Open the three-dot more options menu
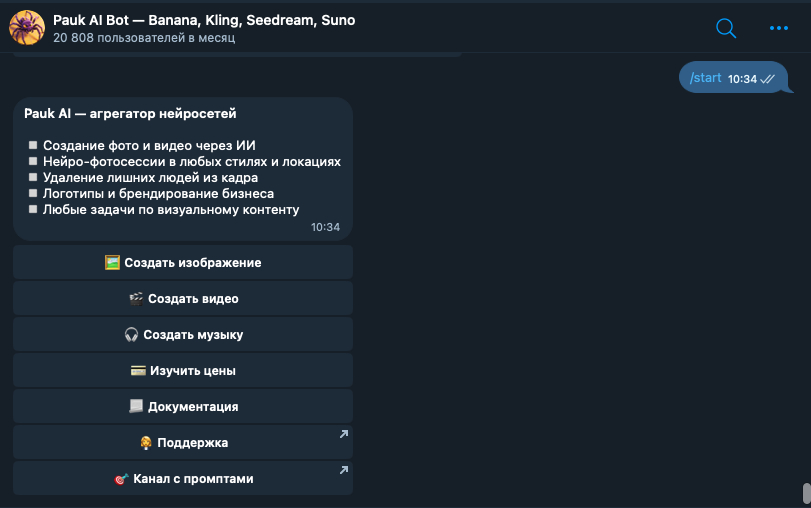The width and height of the screenshot is (811, 508). click(x=779, y=28)
